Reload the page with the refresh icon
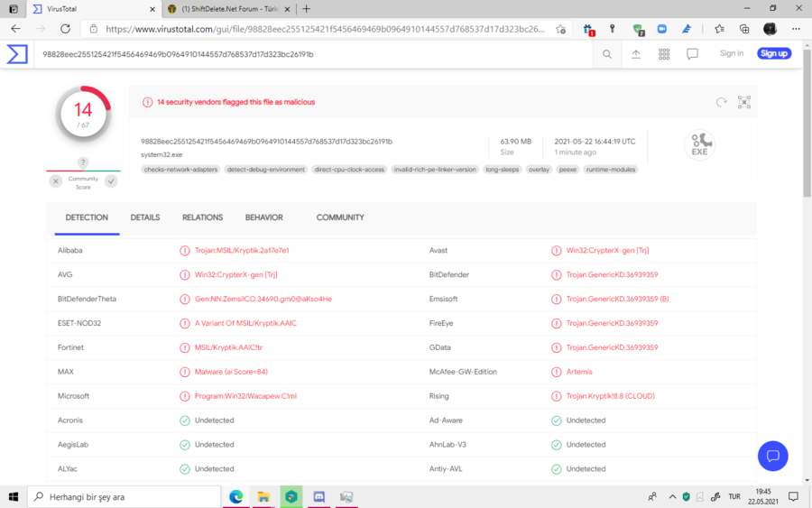 pos(65,29)
